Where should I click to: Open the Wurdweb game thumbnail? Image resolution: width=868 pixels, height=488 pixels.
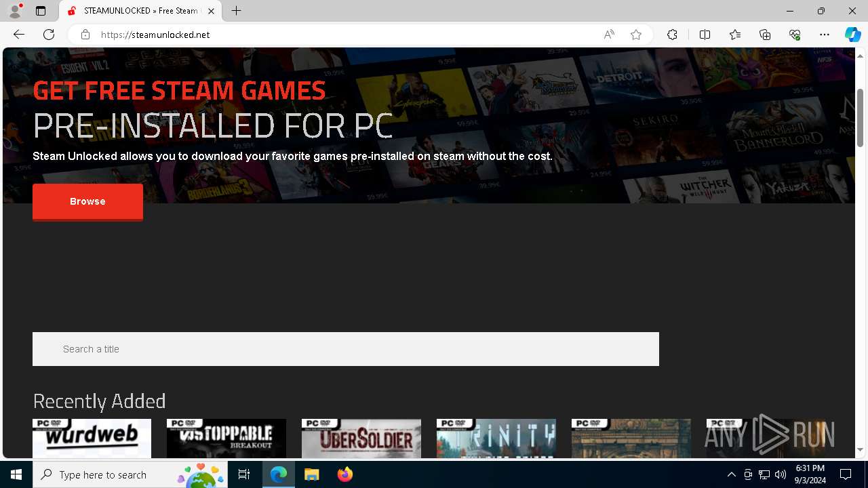(92, 438)
